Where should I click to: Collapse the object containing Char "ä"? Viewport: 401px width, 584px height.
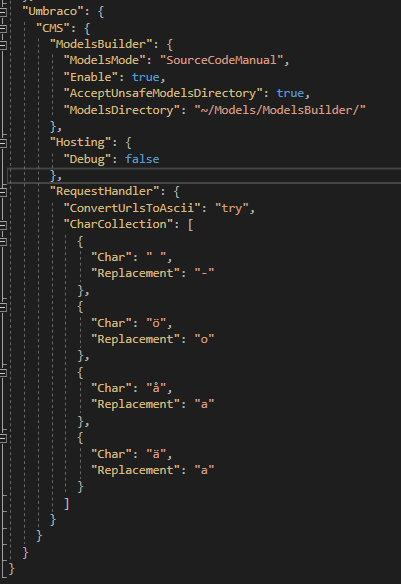tap(3, 438)
